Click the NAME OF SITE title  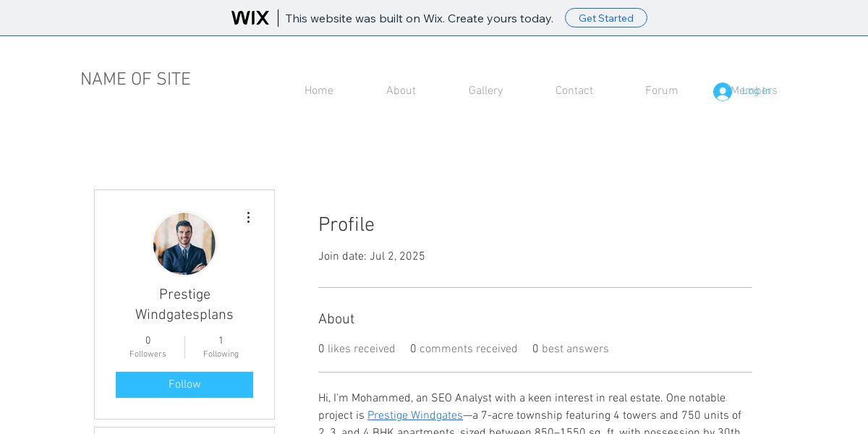[135, 80]
